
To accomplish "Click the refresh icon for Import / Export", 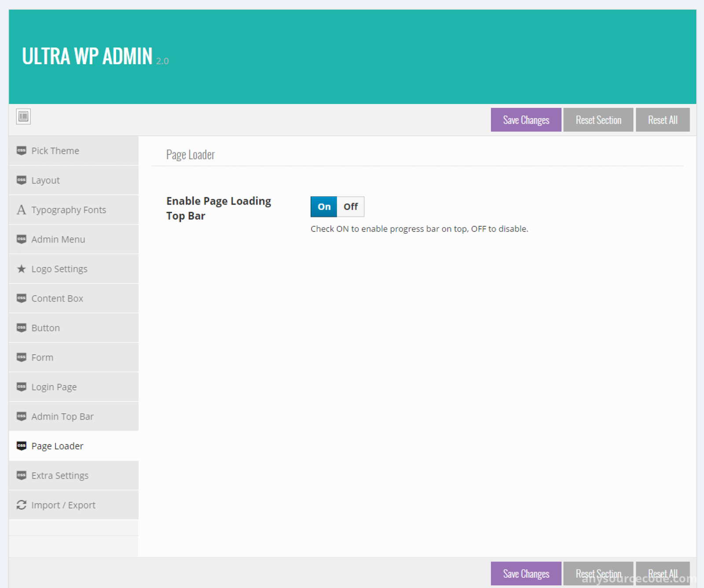I will coord(22,505).
